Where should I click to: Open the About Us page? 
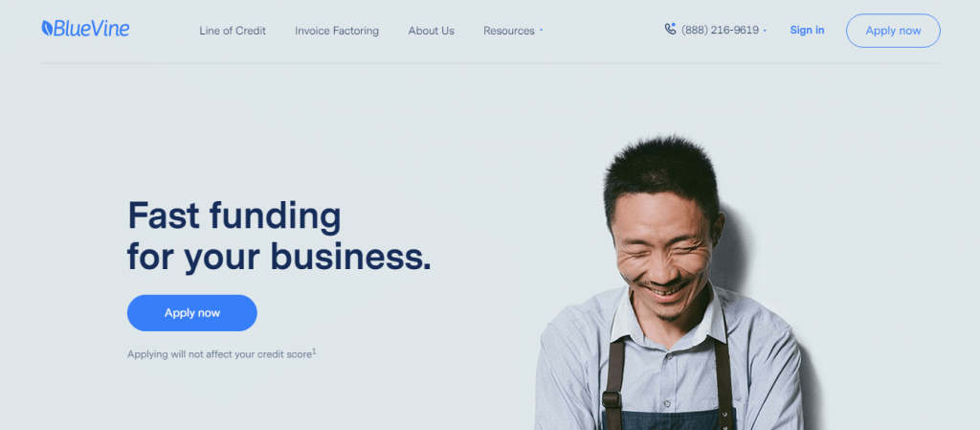tap(432, 31)
